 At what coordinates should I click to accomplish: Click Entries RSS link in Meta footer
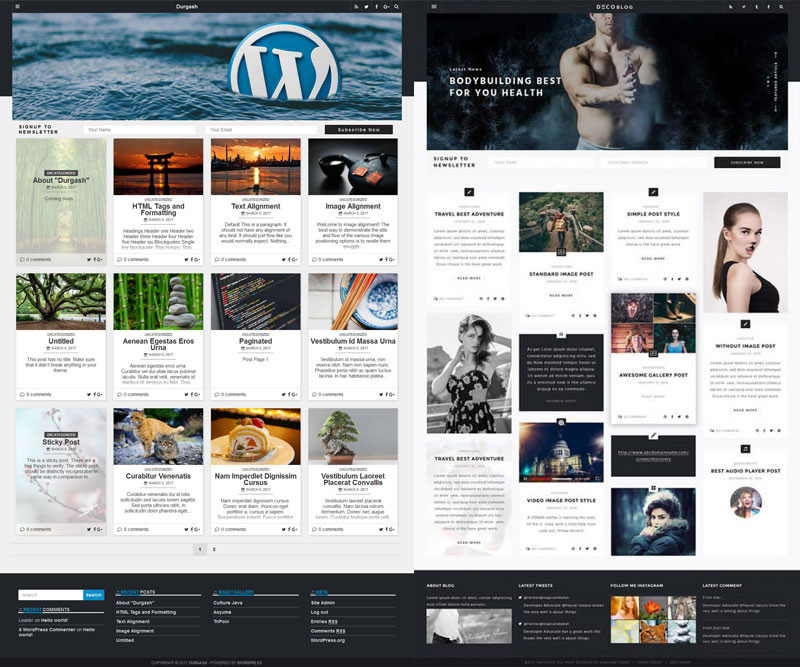point(324,622)
